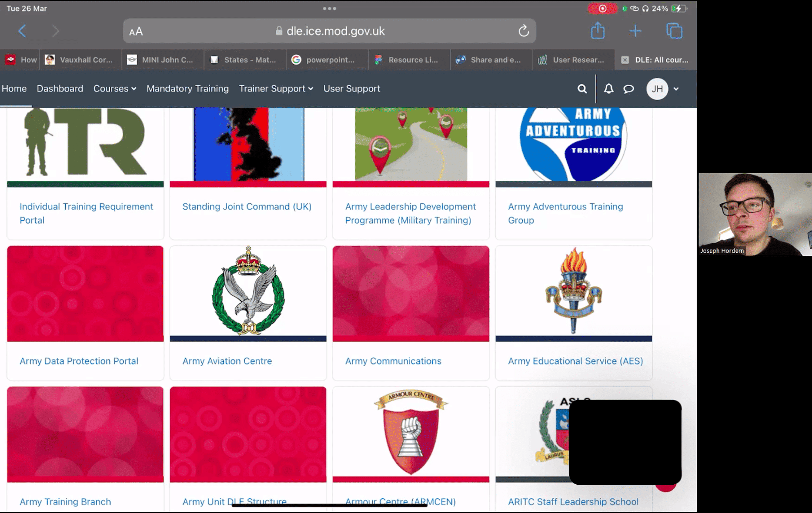Reload the page with refresh icon
Image resolution: width=812 pixels, height=513 pixels.
point(523,31)
